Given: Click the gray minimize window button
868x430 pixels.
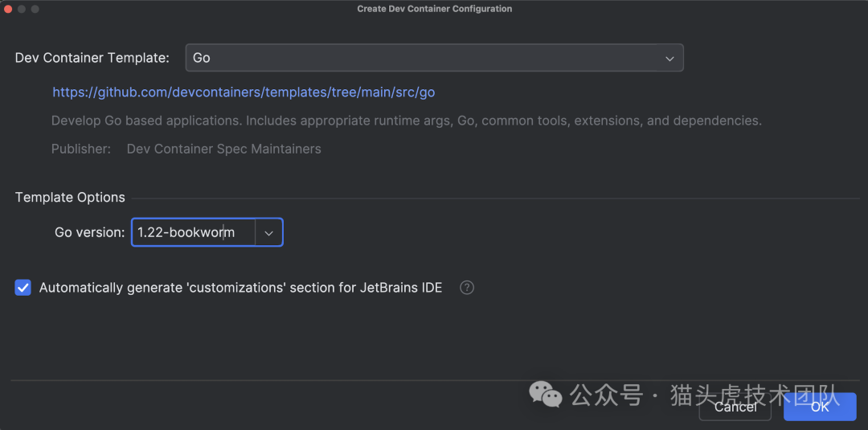Looking at the screenshot, I should click(22, 9).
